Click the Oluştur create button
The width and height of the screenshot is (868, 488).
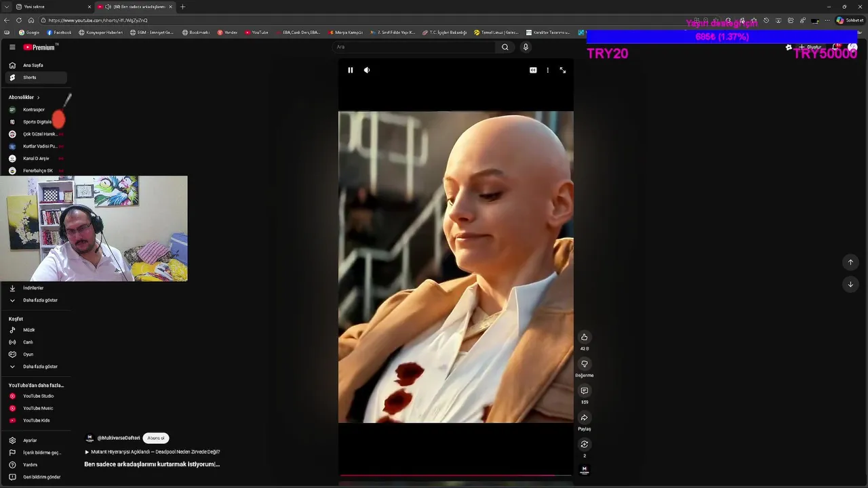[811, 47]
